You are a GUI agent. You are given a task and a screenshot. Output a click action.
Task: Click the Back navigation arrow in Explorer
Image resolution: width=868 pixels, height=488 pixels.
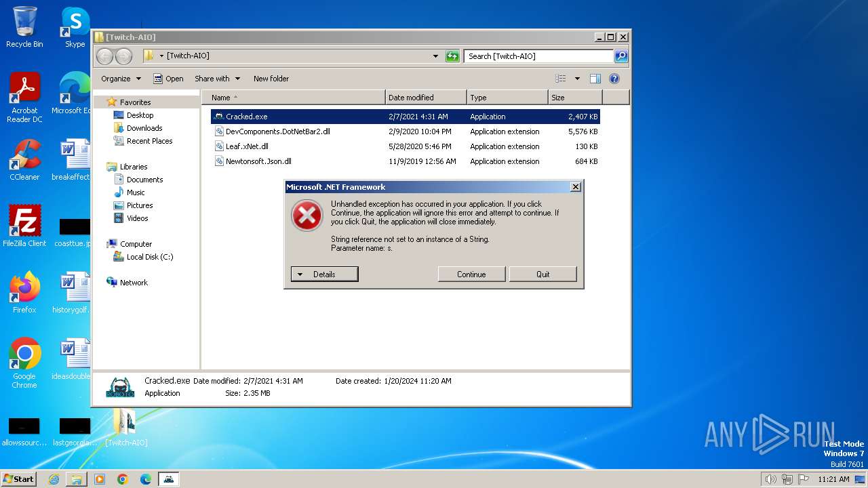[x=104, y=56]
